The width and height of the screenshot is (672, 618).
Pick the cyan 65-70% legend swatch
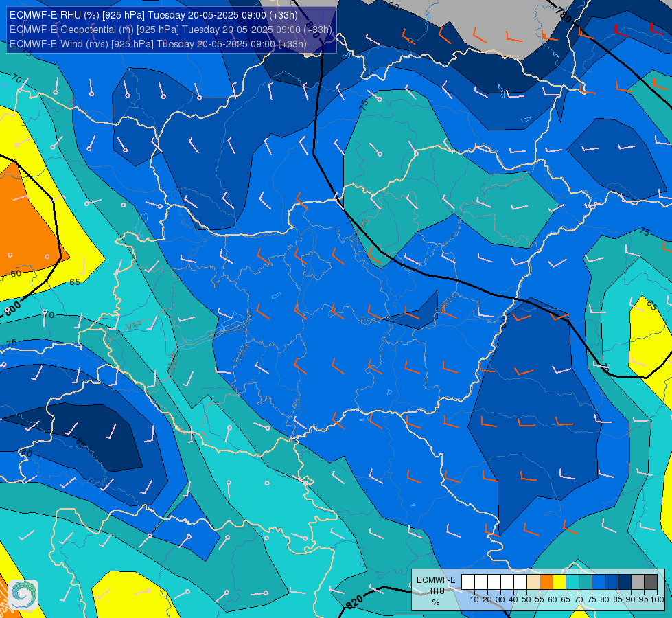(572, 582)
